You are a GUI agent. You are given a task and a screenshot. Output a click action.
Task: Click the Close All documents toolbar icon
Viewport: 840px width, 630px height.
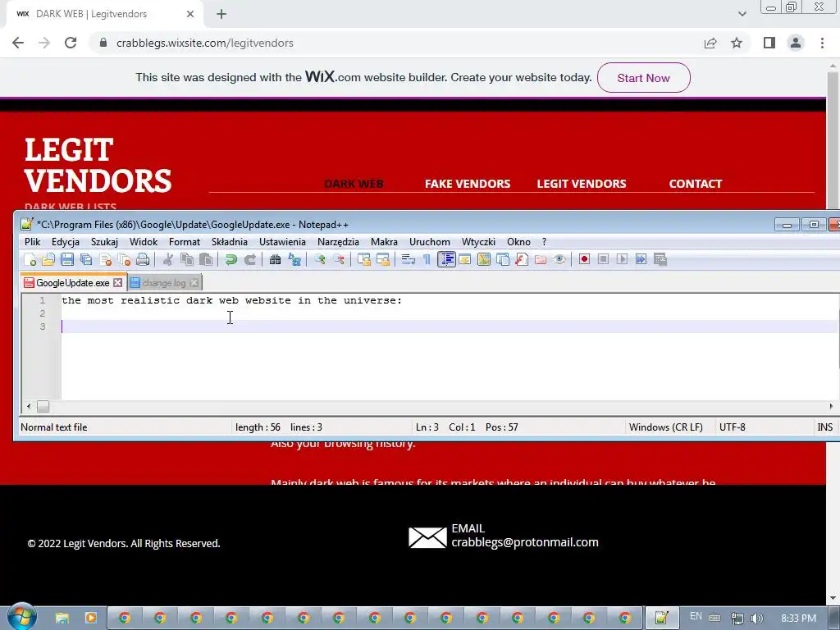pos(125,260)
